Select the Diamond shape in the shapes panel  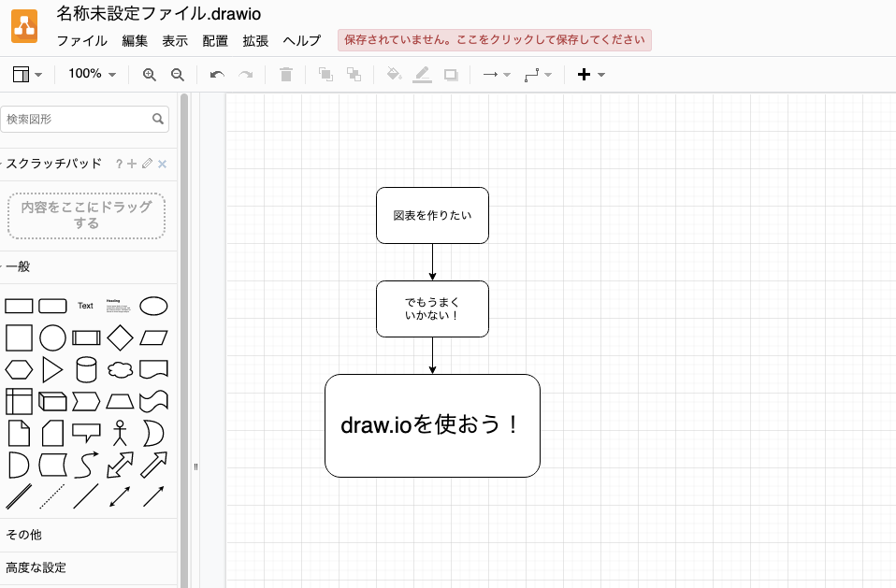click(x=120, y=337)
